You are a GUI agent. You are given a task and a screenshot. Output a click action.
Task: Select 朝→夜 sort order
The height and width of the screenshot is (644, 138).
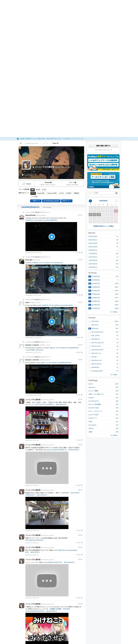tap(38, 190)
